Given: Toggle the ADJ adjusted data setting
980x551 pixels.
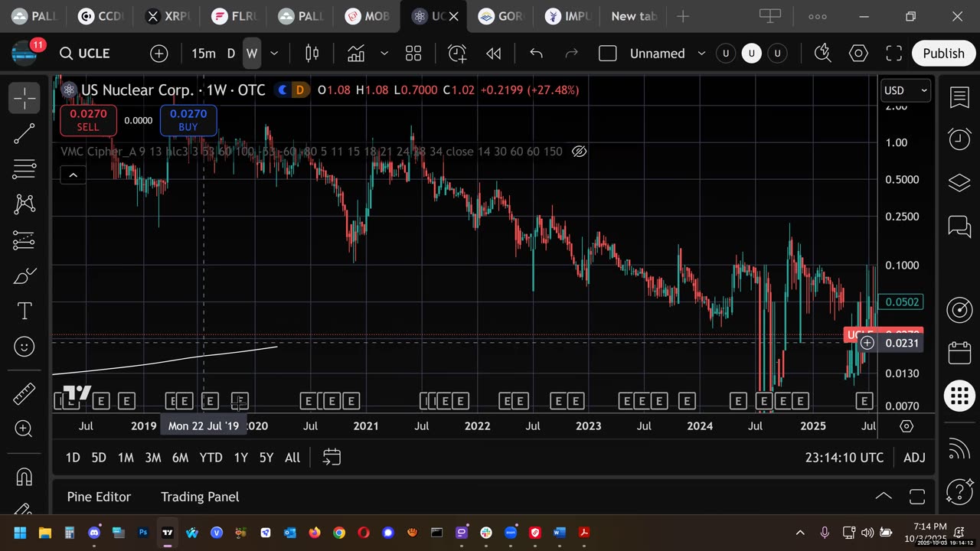Looking at the screenshot, I should click(x=914, y=458).
